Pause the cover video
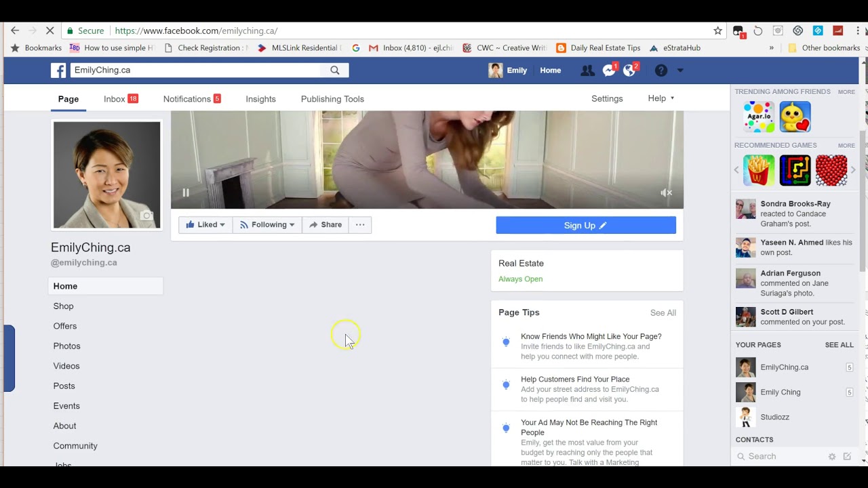Image resolution: width=868 pixels, height=488 pixels. [x=186, y=192]
